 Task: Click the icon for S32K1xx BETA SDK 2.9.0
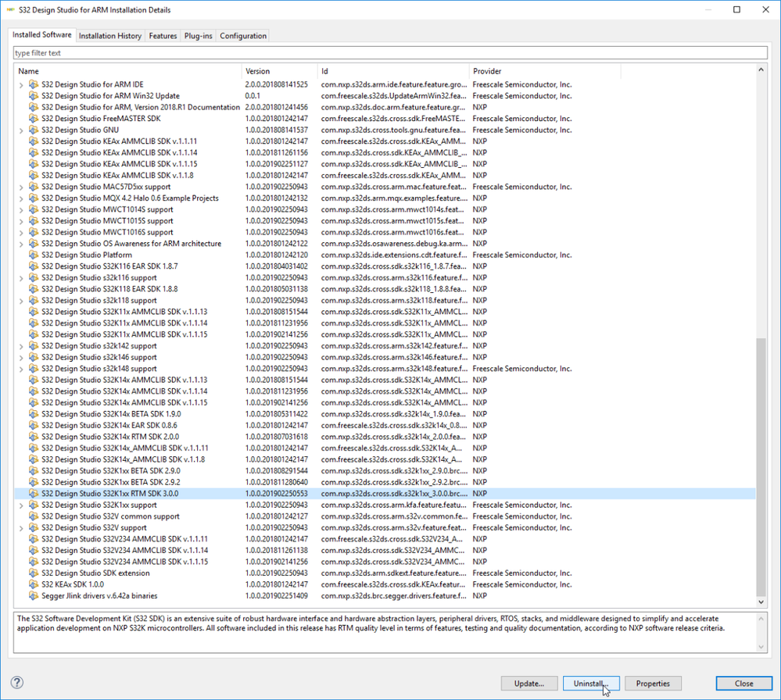(34, 471)
